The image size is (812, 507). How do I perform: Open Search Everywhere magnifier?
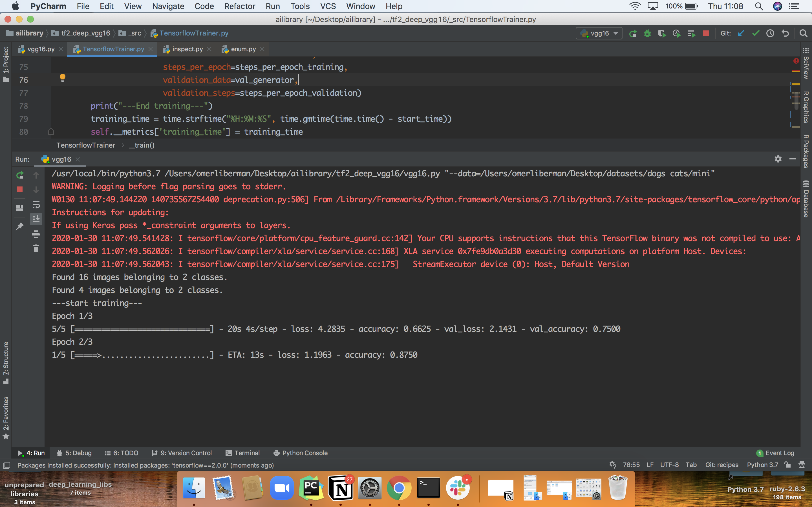(x=803, y=33)
